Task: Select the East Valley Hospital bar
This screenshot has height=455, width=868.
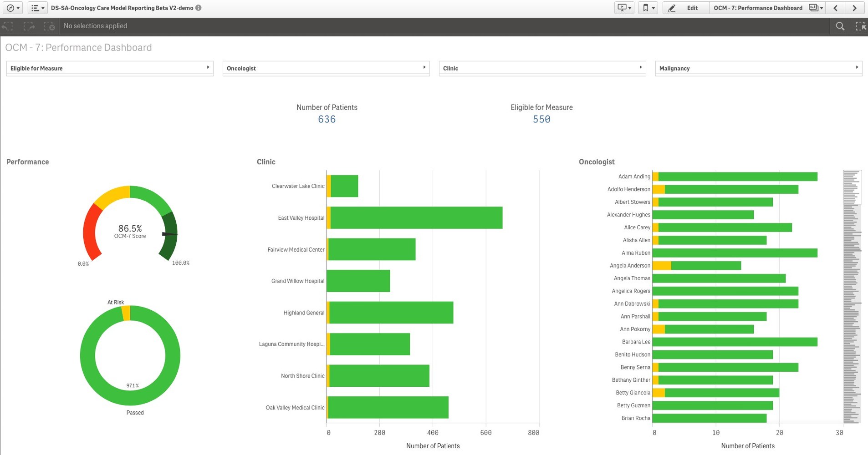Action: click(x=410, y=218)
